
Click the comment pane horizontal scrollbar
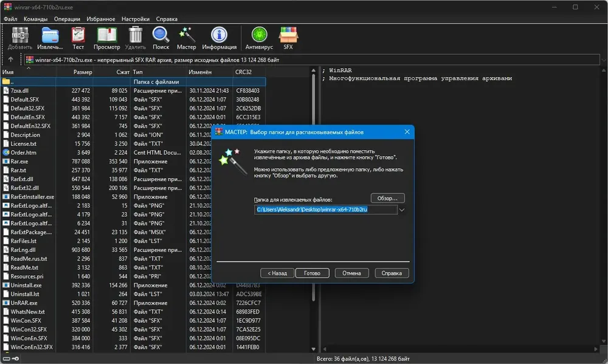(x=460, y=349)
